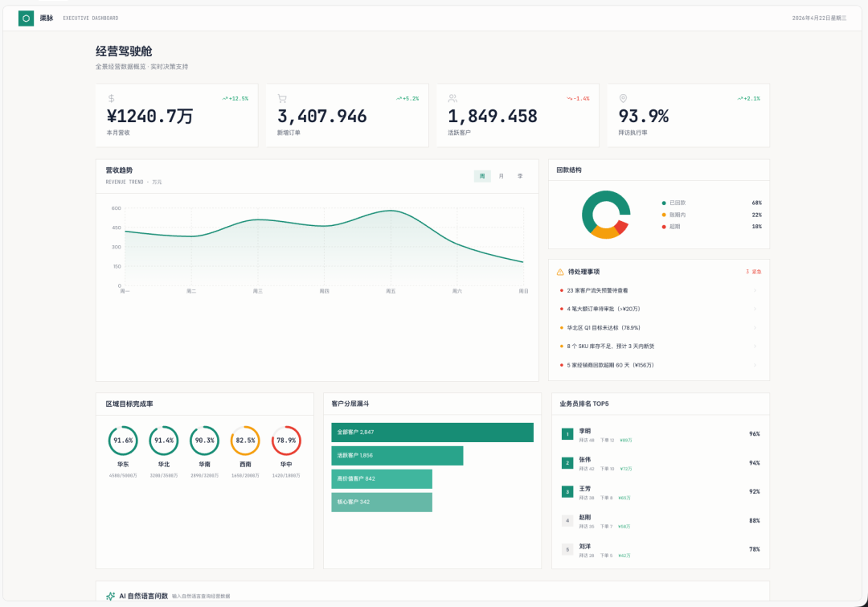The width and height of the screenshot is (868, 607).
Task: Click the 华南 90.3% progress ring
Action: click(x=205, y=441)
